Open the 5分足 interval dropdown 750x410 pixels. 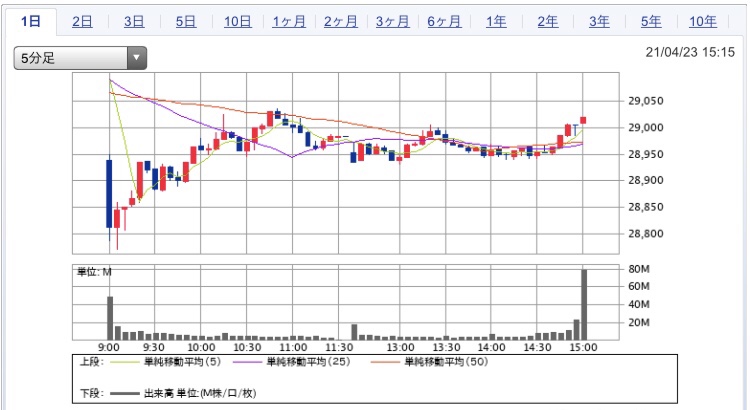(80, 58)
